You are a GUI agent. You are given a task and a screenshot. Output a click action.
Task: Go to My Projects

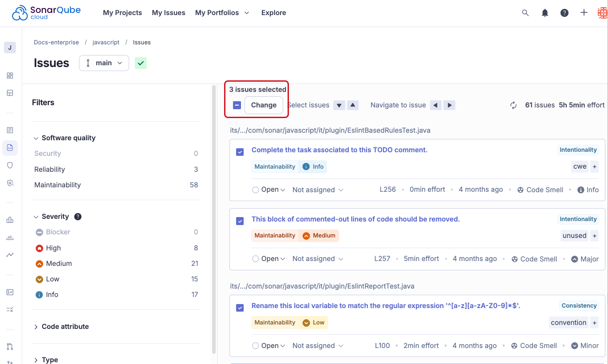pos(122,13)
